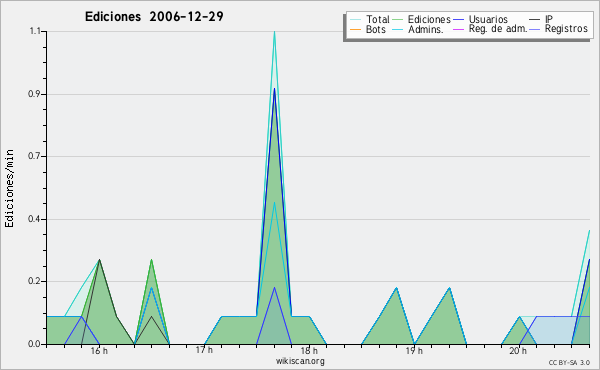The height and width of the screenshot is (370, 600).
Task: Click the 0.0 y-axis value
Action: coord(34,344)
